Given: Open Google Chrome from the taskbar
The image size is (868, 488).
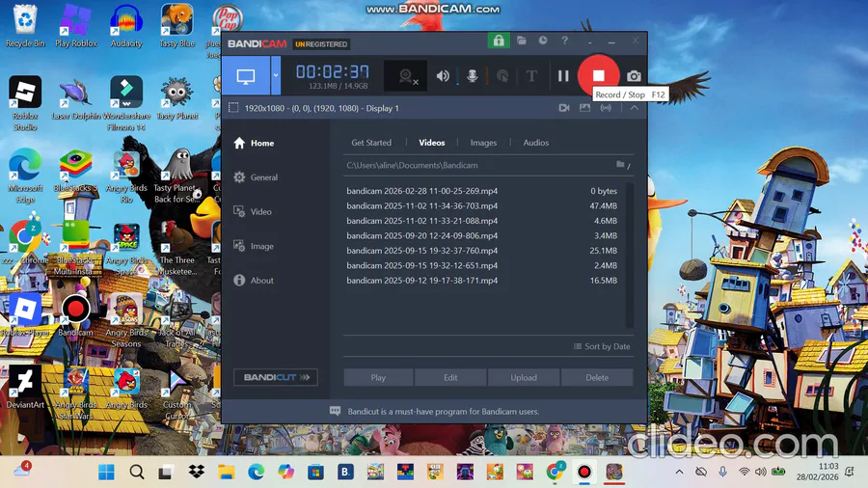Looking at the screenshot, I should (x=555, y=472).
